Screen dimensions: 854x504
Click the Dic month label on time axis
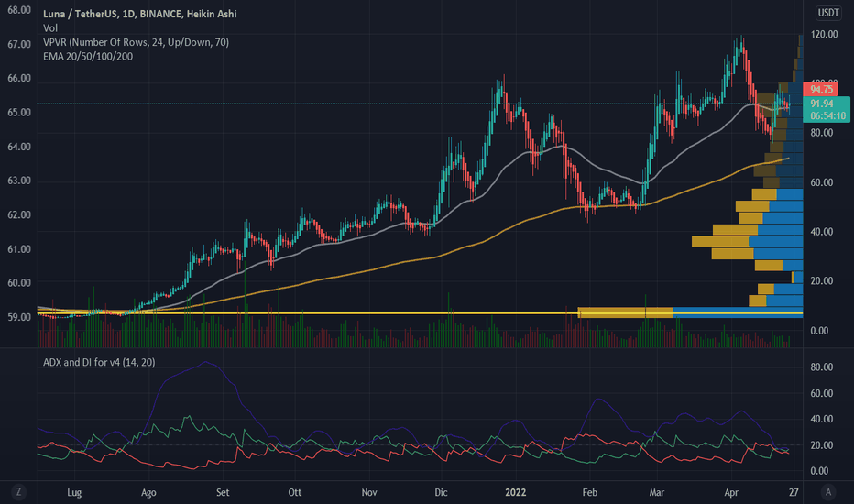[x=441, y=492]
